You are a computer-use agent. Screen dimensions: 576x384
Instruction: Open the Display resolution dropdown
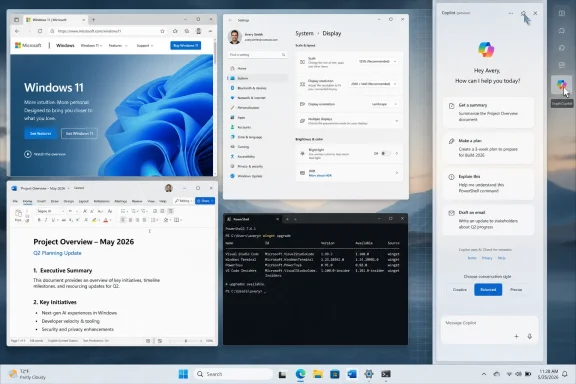373,84
